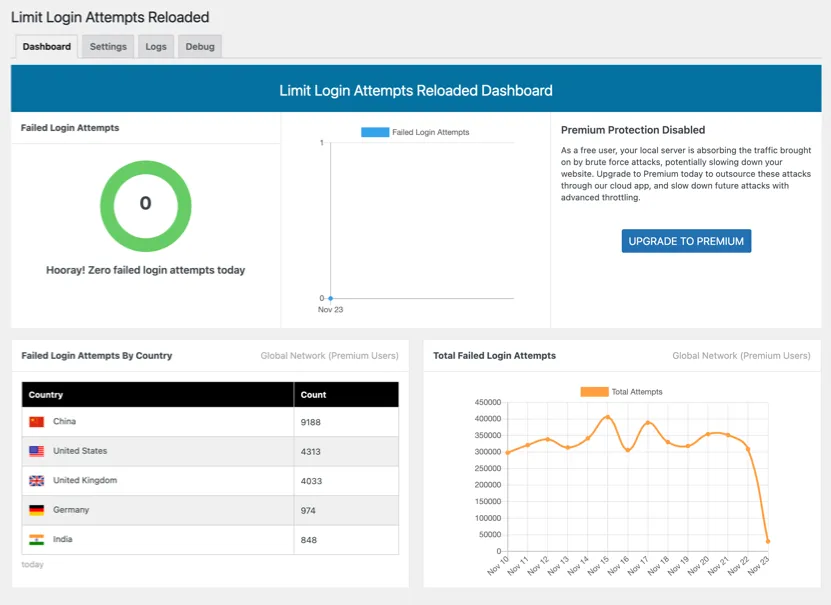
Task: Click the Germany flag icon
Action: 37,510
